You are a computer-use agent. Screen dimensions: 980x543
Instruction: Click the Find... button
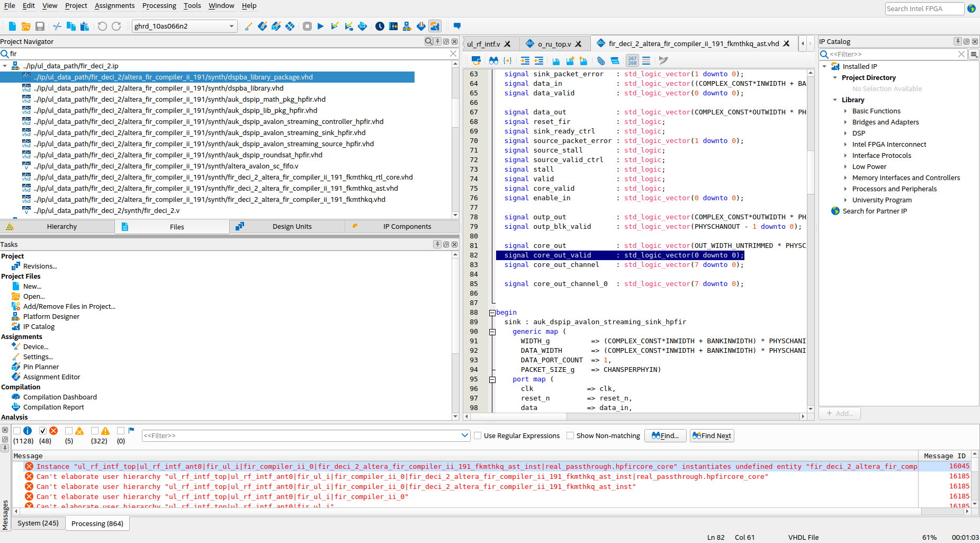pos(666,435)
